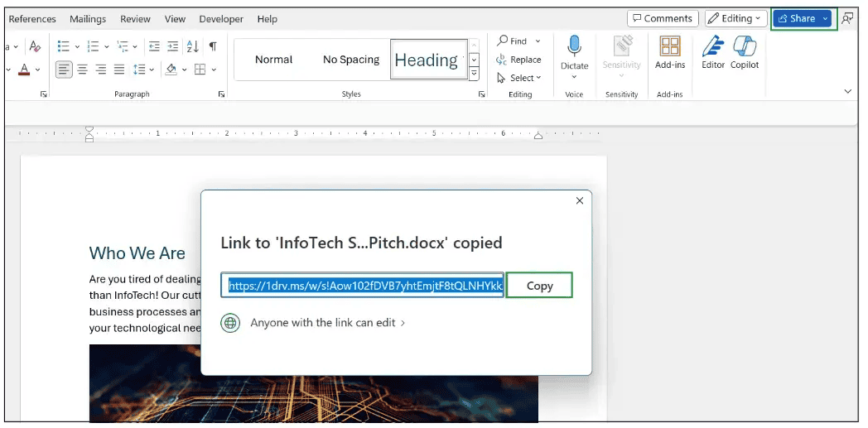Justify the paragraph text
Image resolution: width=868 pixels, height=428 pixels.
(119, 69)
